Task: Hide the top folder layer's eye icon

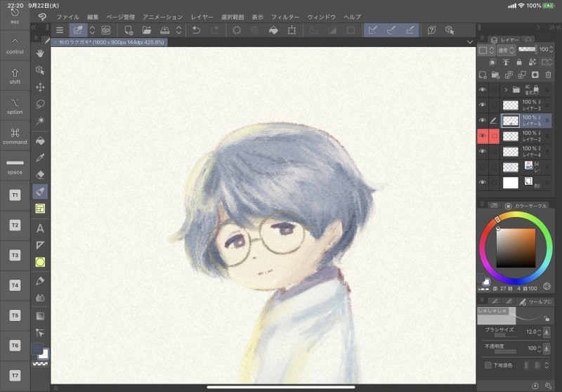Action: 483,90
